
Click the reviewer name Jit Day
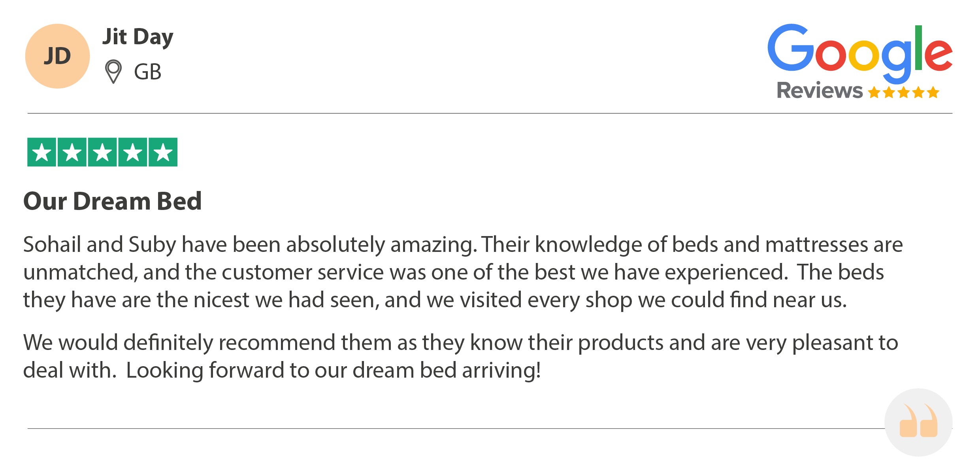pyautogui.click(x=138, y=37)
